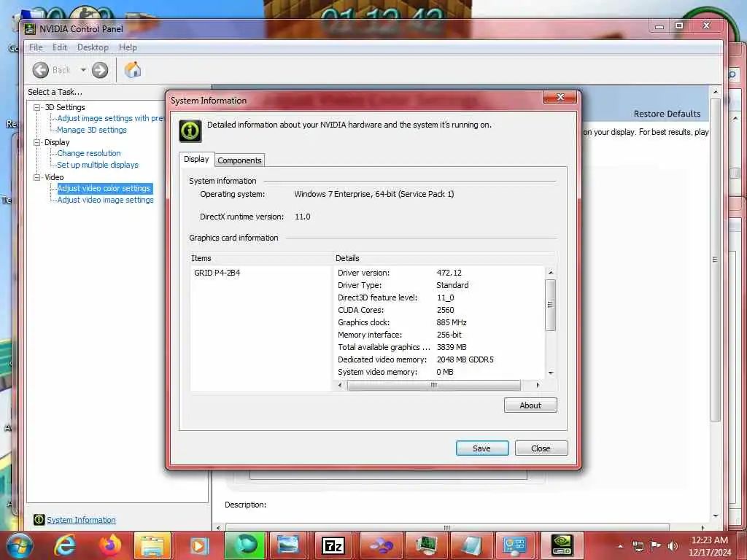Click the System Information icon at bottom left
This screenshot has height=560, width=747.
[39, 519]
